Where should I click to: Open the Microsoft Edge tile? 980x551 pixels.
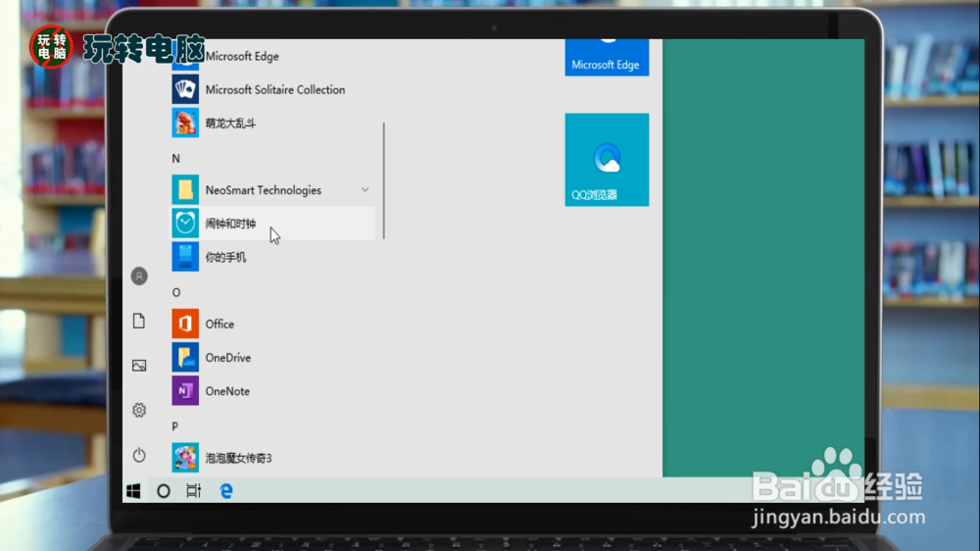click(607, 57)
